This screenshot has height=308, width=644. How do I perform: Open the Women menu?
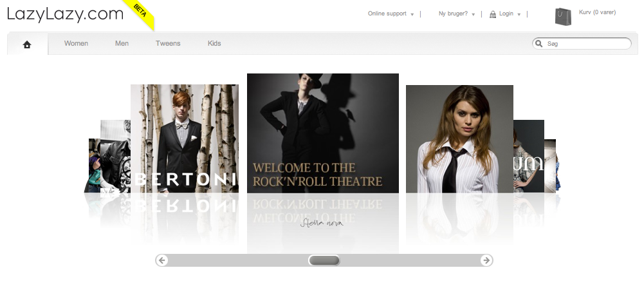point(76,43)
